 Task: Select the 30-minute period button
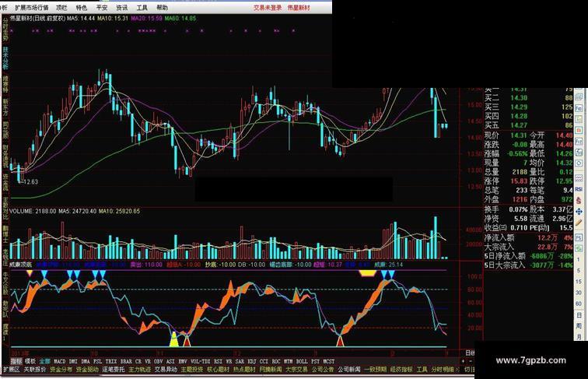[579, 293]
